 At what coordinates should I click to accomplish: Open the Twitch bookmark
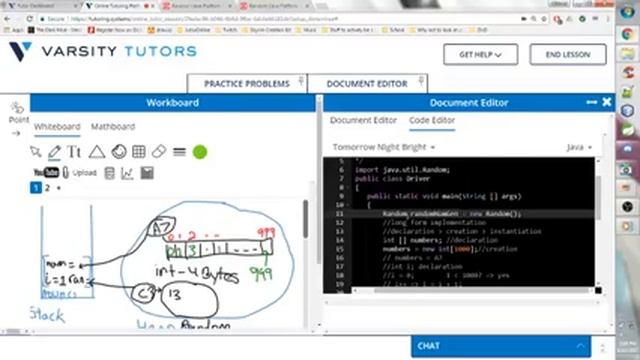(226, 30)
